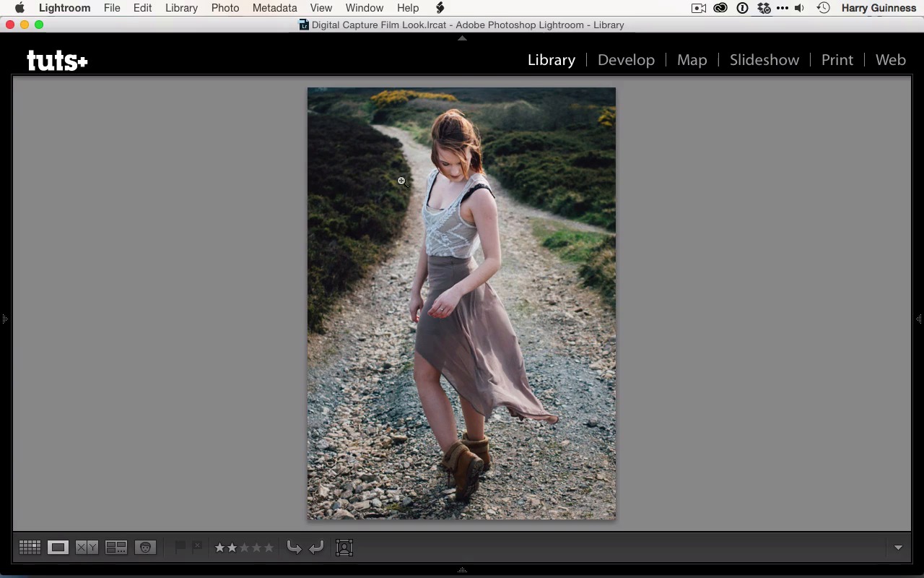The height and width of the screenshot is (578, 924).
Task: Open the Library menu in menu bar
Action: [x=181, y=8]
